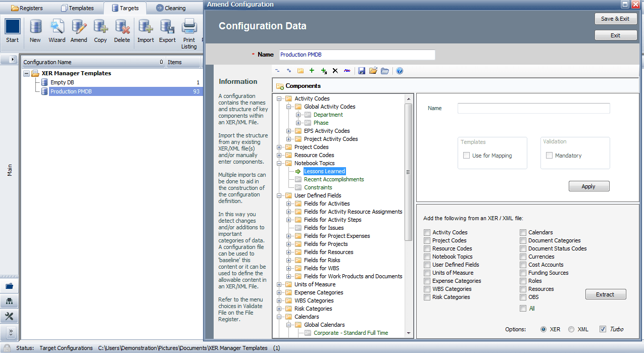
Task: Delete component with black X icon
Action: coord(335,71)
